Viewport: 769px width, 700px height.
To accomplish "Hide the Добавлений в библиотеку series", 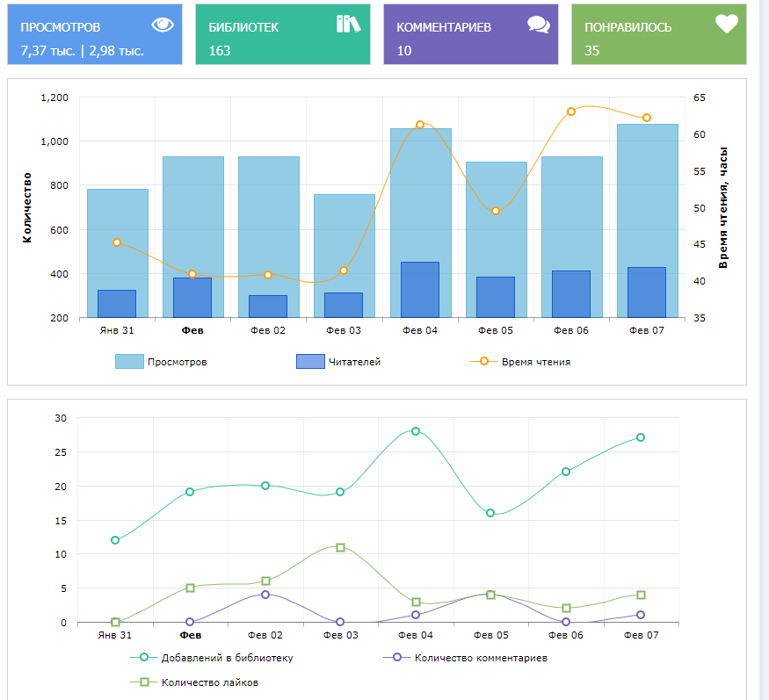I will pos(227,657).
